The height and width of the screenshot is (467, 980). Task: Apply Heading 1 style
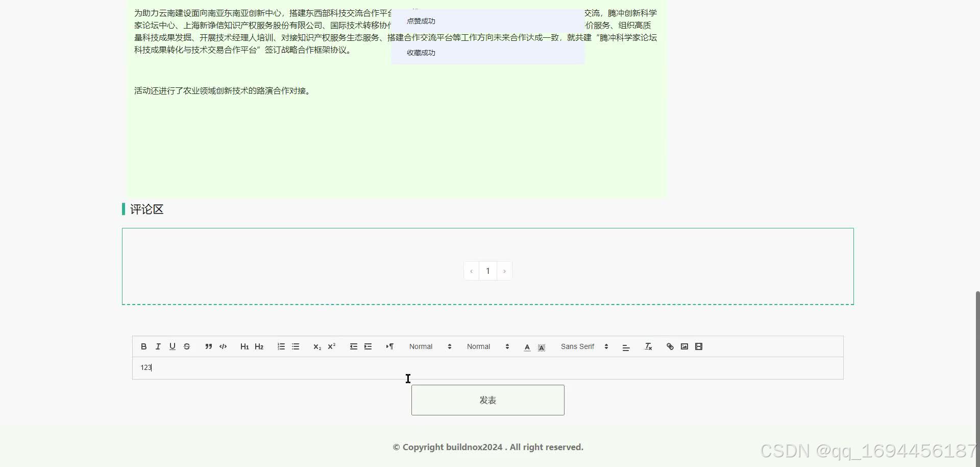244,346
